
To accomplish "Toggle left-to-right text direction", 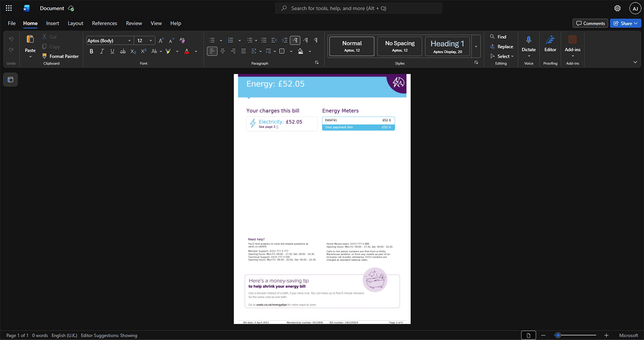I will point(295,41).
